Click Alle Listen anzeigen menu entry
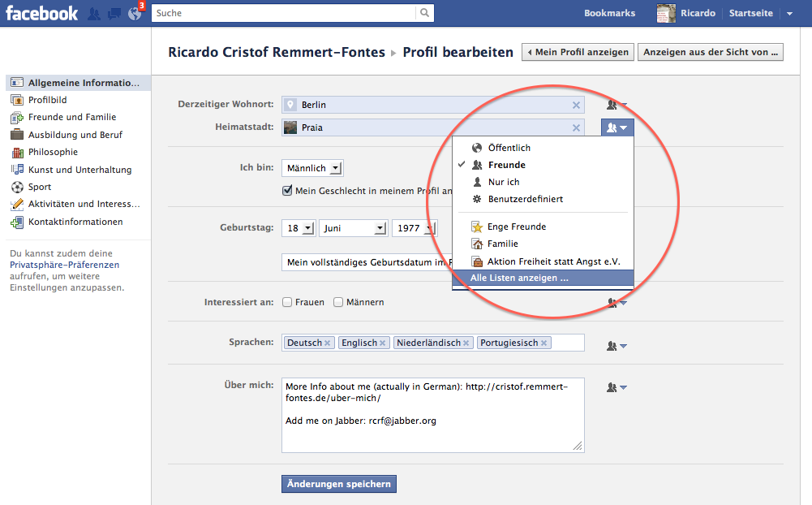Viewport: 812px width, 505px height. [x=543, y=278]
